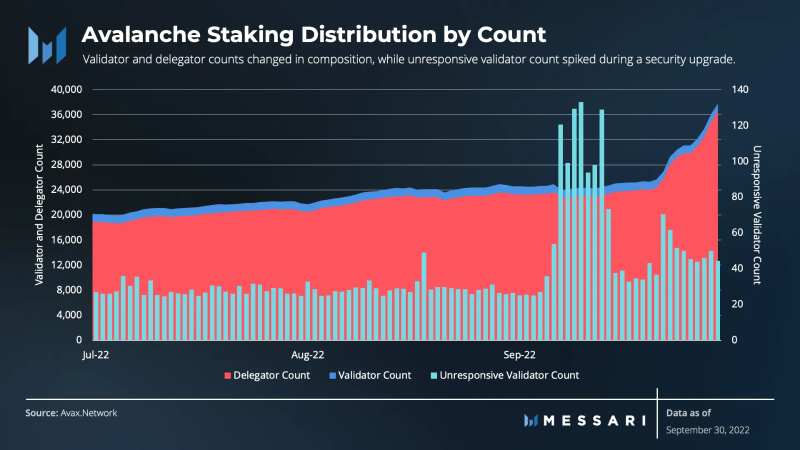Image resolution: width=800 pixels, height=450 pixels.
Task: Click the teal Unresponsive Validator Count legend swatch
Action: (434, 376)
